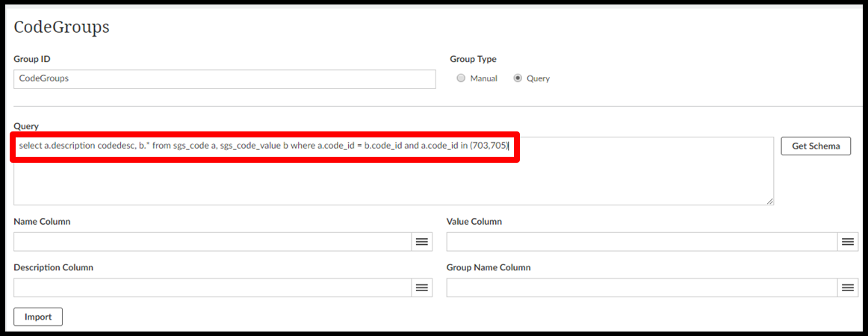Open the Description Column picker menu icon
The height and width of the screenshot is (336, 868).
point(421,288)
